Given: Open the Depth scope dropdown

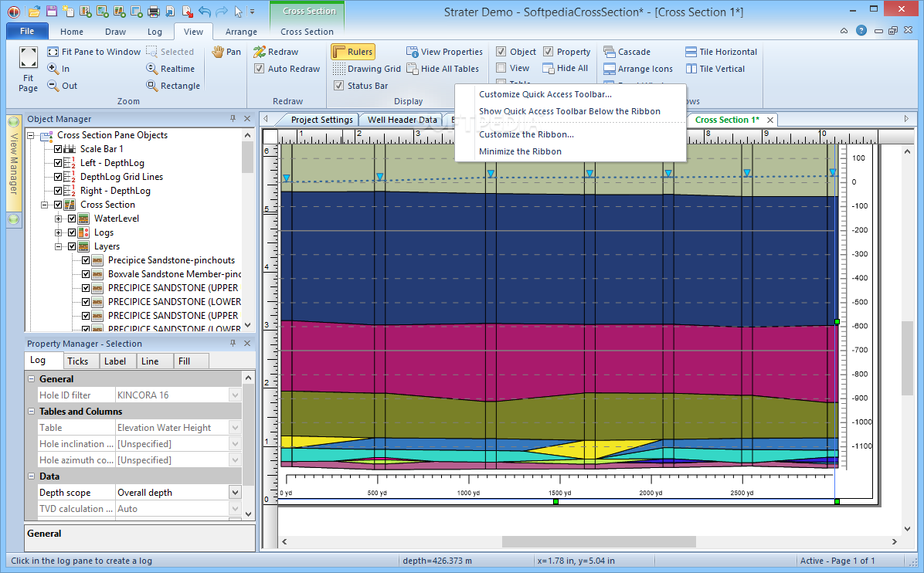Looking at the screenshot, I should tap(235, 493).
